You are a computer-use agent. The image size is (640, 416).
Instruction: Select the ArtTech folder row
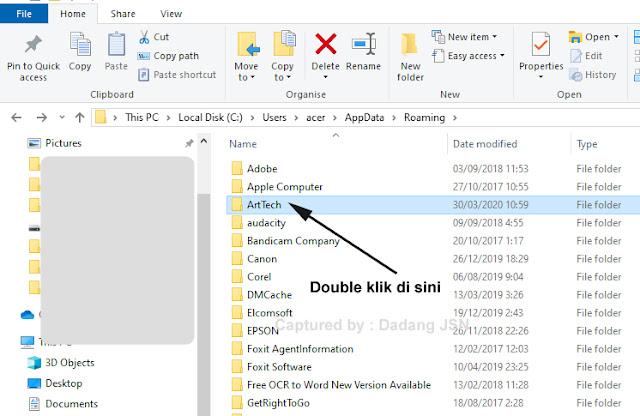point(433,205)
